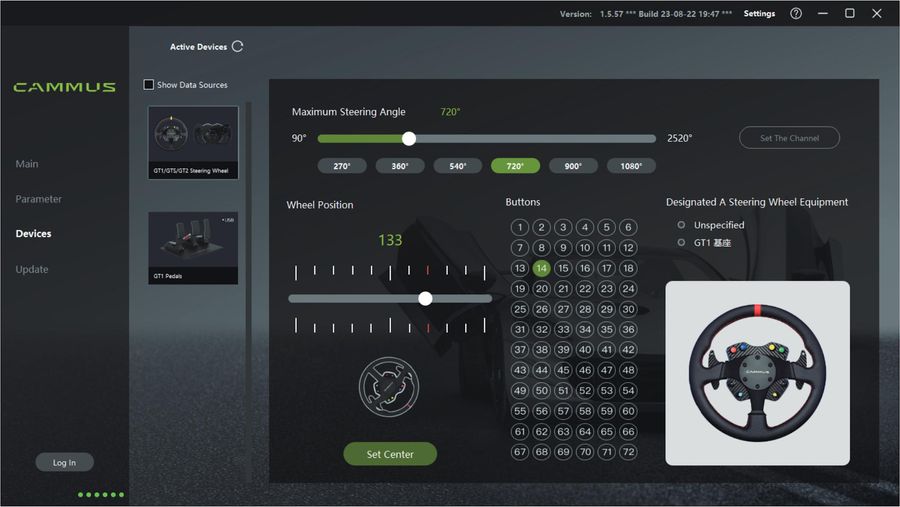Click button indicator number 72

pos(628,452)
